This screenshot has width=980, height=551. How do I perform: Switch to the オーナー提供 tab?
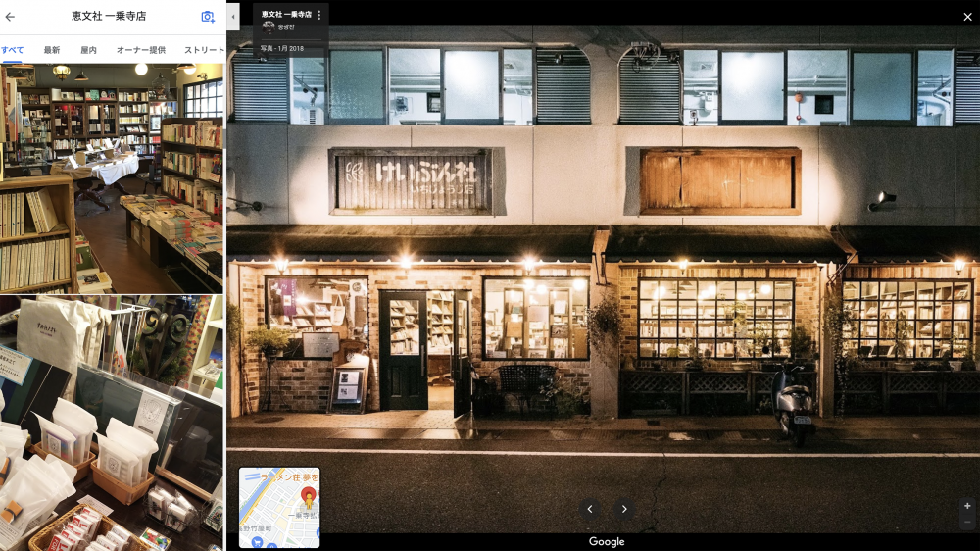point(141,50)
